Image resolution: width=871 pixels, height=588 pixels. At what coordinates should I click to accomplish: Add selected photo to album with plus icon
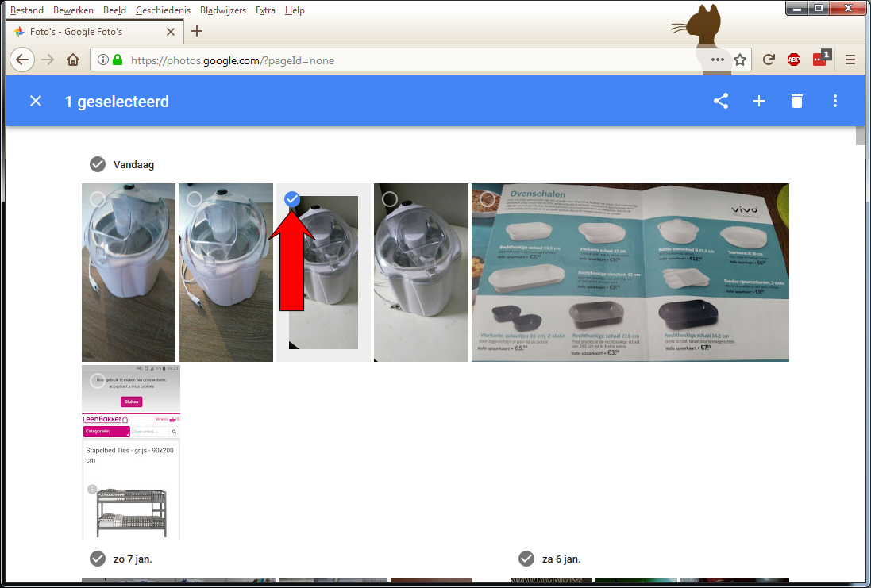click(x=759, y=101)
